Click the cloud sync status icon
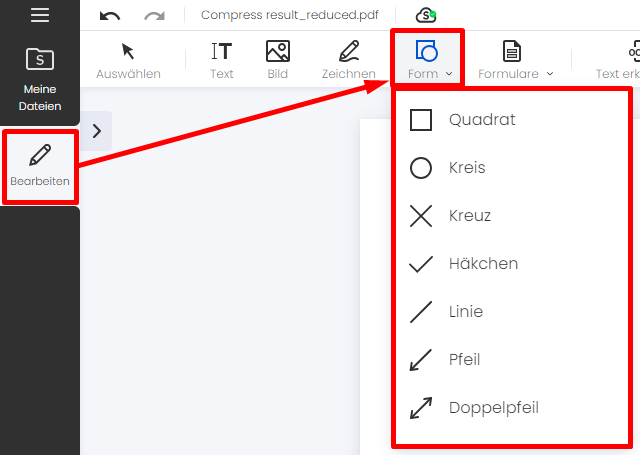This screenshot has height=455, width=640. tap(426, 16)
